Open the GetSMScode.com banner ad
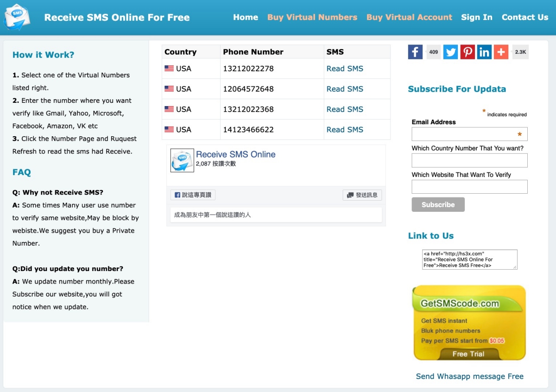 click(469, 323)
